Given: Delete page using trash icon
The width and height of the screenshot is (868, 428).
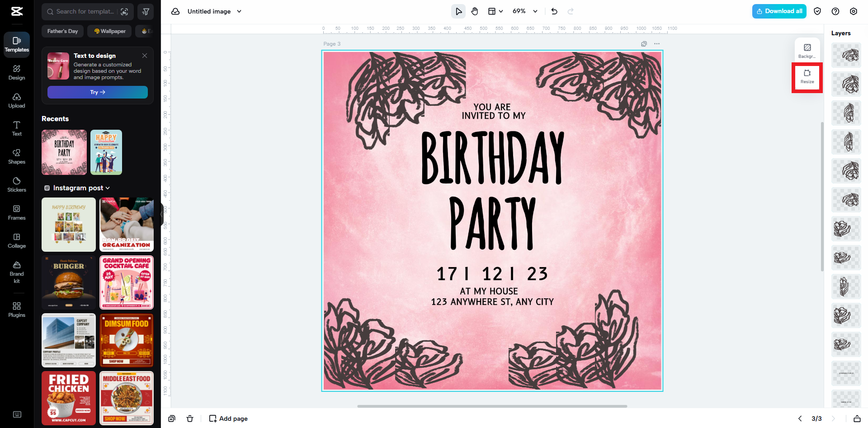Looking at the screenshot, I should pyautogui.click(x=190, y=419).
